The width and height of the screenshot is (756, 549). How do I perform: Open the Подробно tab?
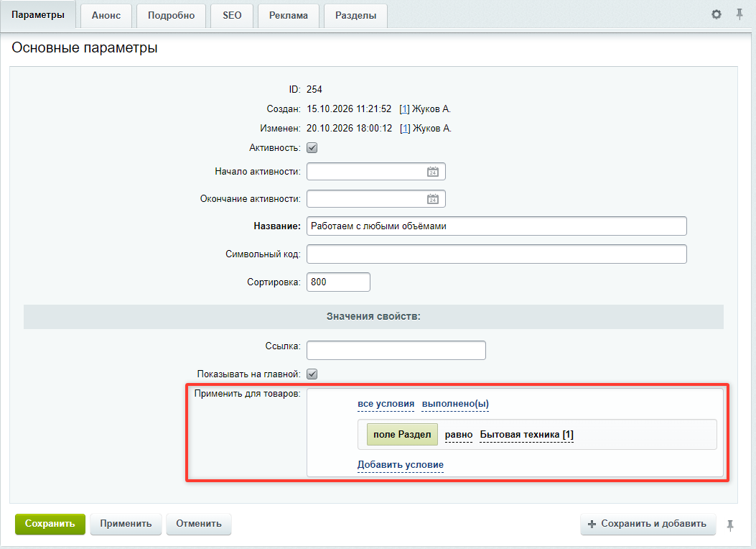(171, 16)
